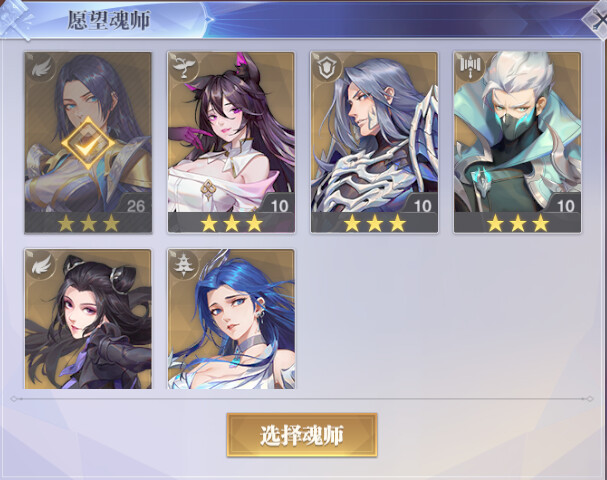Select the silver-haired armored man card

(374, 142)
